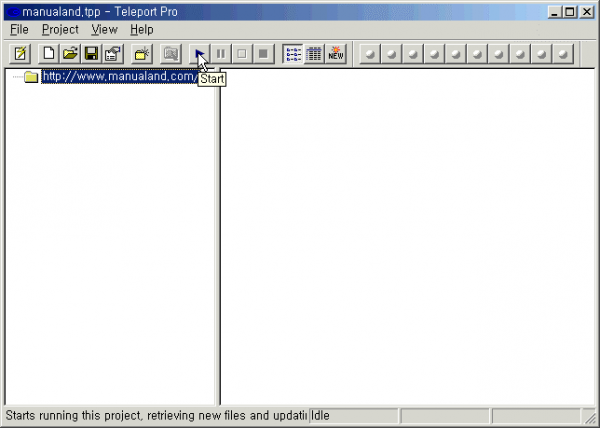Screen dimensions: 600x428
Task: Click the eighth thread status indicator
Action: click(520, 54)
